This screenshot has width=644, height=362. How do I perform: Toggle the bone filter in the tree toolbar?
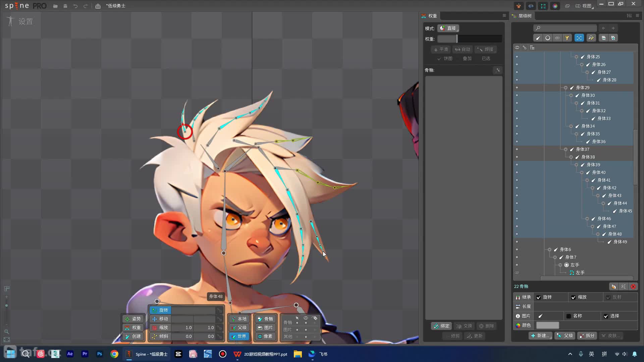pos(538,38)
